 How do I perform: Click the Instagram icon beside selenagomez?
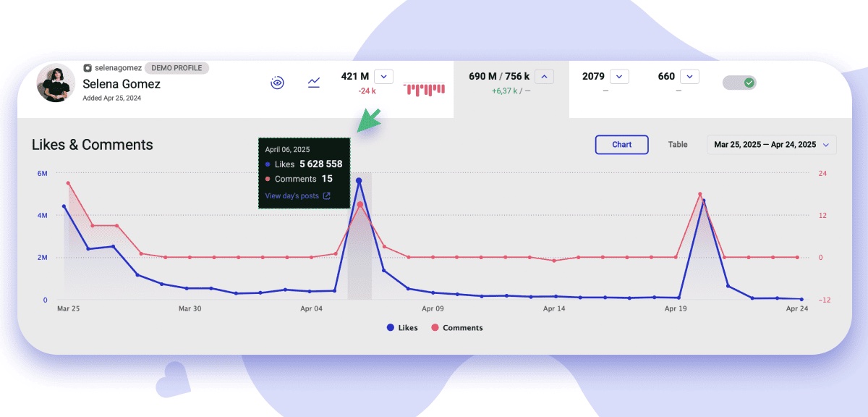coord(88,67)
